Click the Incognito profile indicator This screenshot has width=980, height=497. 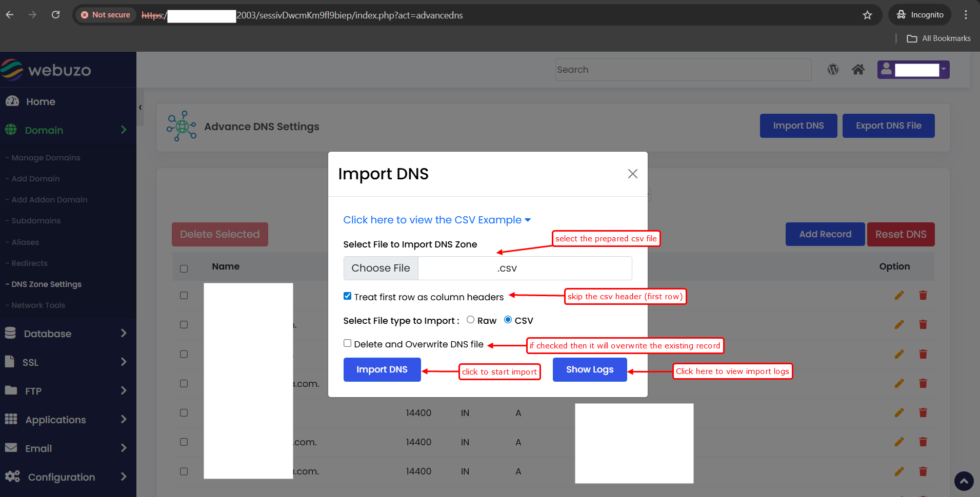[919, 15]
